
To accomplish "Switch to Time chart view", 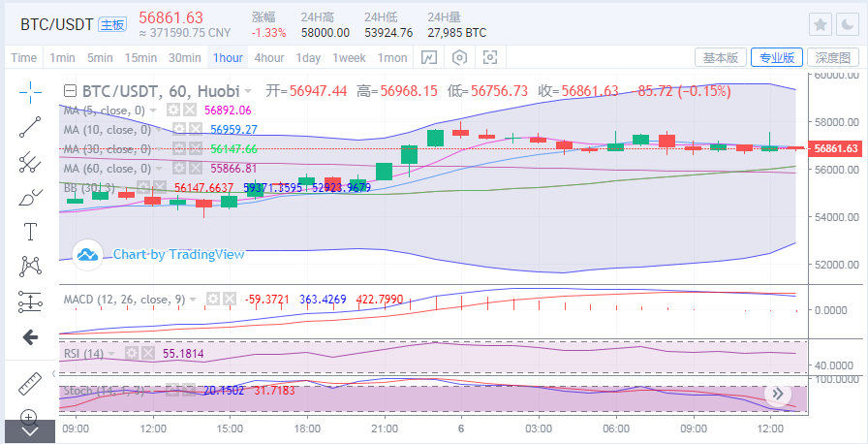I will (24, 57).
